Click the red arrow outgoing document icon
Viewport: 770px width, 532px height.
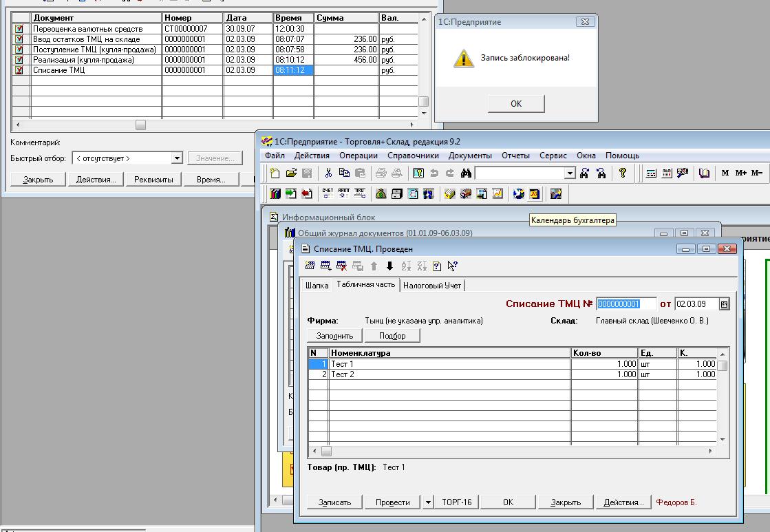[x=307, y=194]
